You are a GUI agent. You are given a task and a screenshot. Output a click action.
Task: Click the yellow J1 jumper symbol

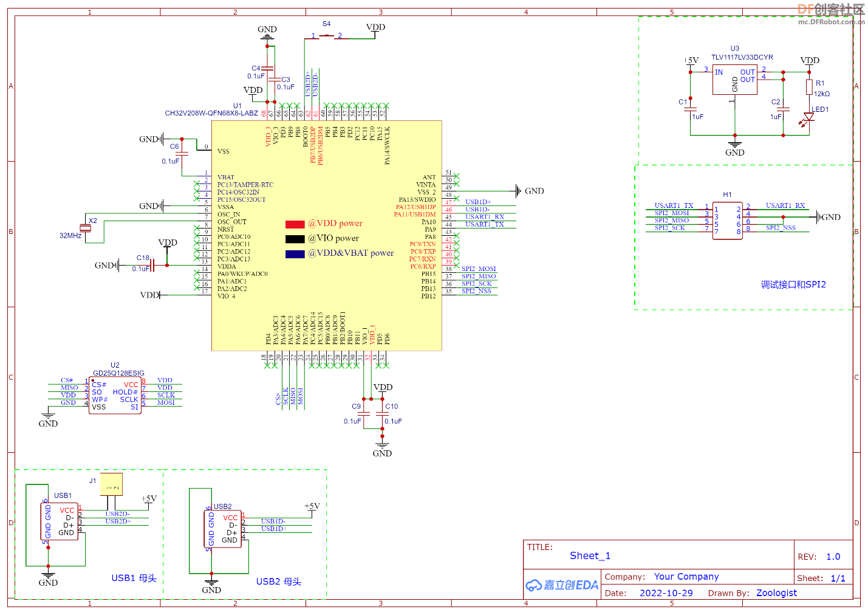coord(111,484)
